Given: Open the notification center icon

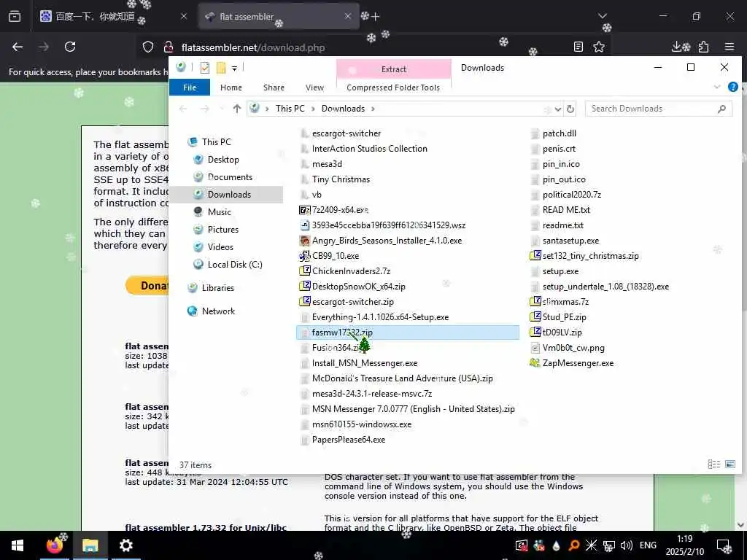Looking at the screenshot, I should coord(724,545).
